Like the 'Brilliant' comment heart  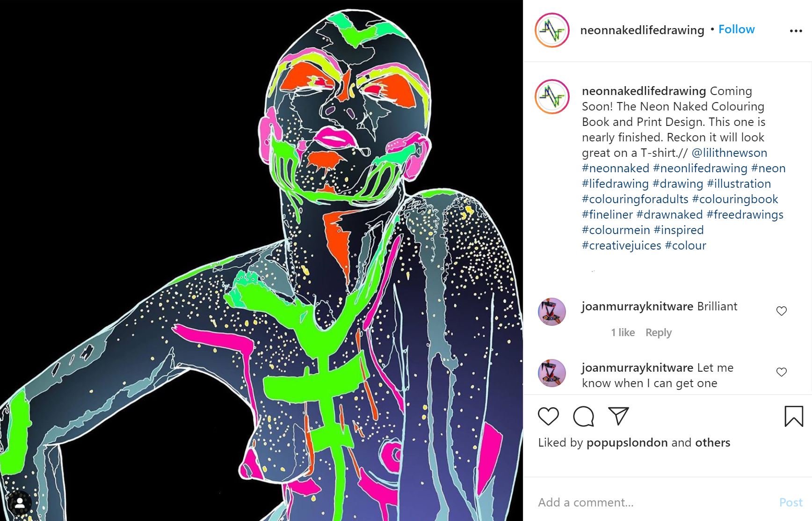[x=782, y=311]
